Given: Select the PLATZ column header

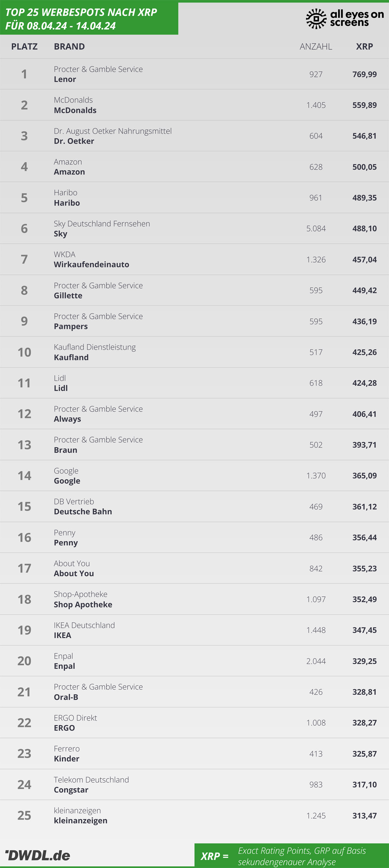Looking at the screenshot, I should pyautogui.click(x=24, y=47).
